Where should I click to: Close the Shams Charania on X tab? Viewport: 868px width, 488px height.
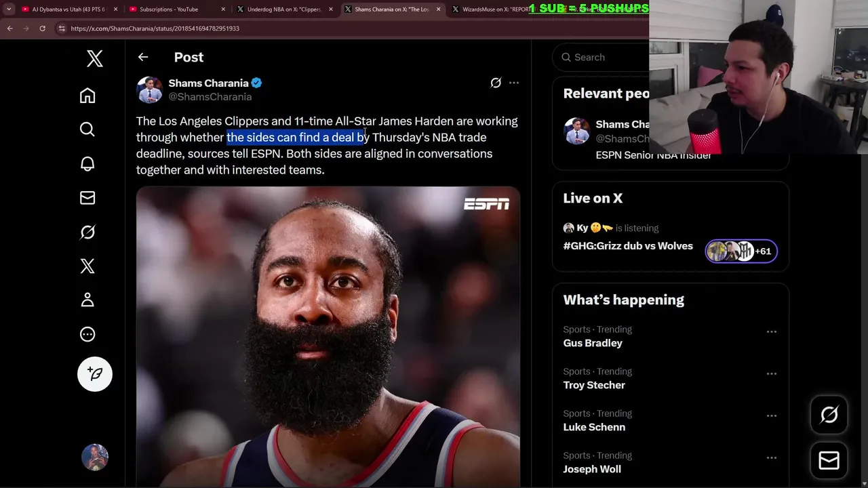pos(438,9)
